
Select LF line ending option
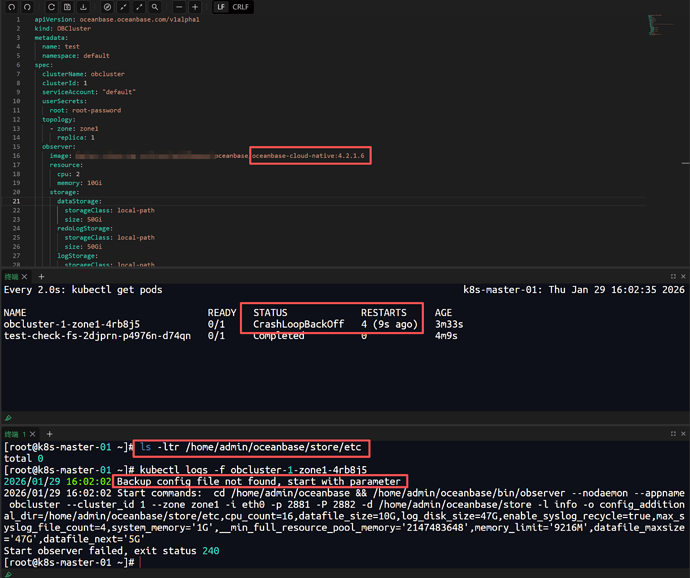[221, 7]
